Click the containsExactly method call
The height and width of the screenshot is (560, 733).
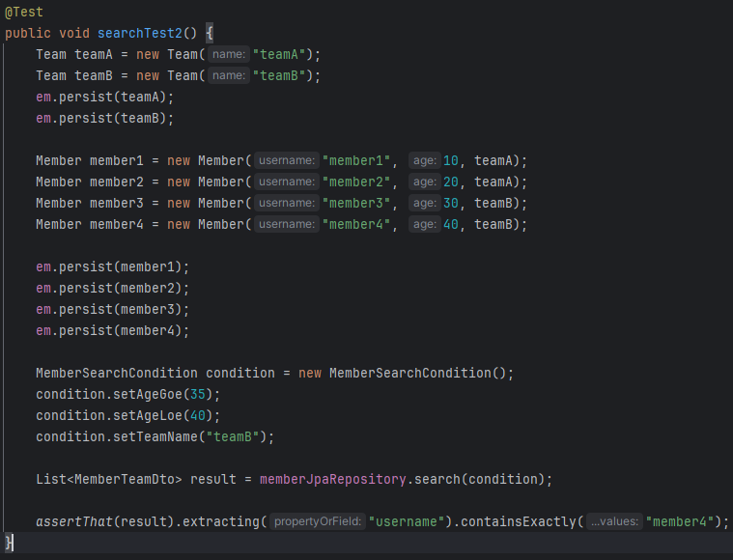(519, 521)
